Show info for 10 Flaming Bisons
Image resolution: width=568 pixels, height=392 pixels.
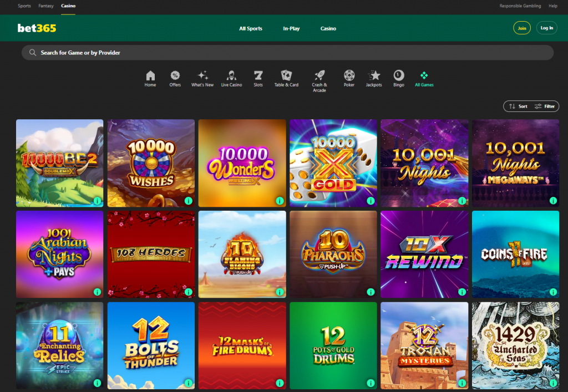pos(280,292)
